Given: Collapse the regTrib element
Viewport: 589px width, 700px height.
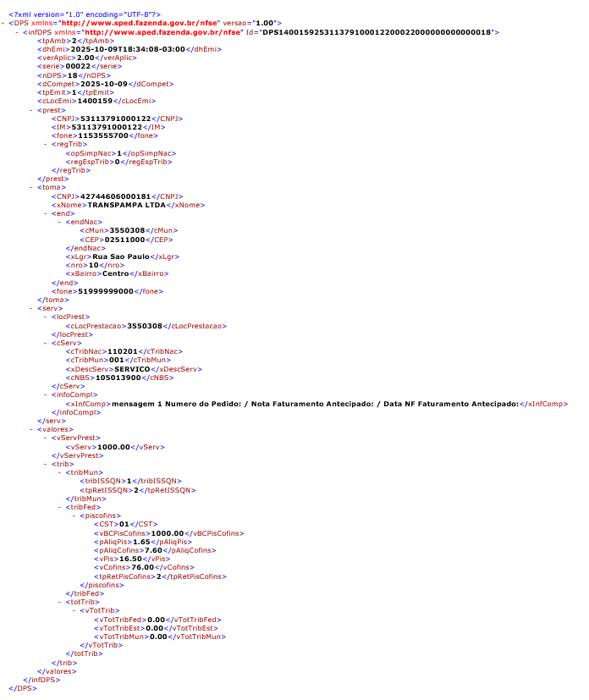Looking at the screenshot, I should [x=46, y=144].
